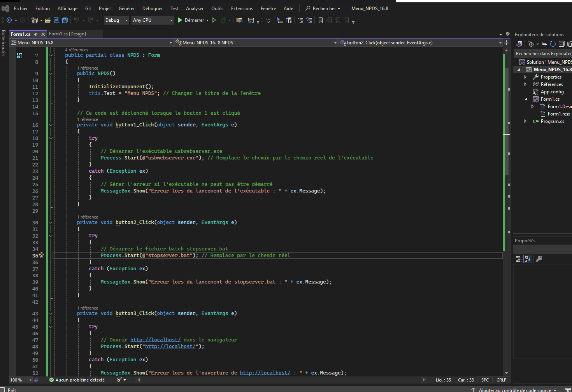
Task: Pin the Form1.cs tab
Action: (36, 34)
